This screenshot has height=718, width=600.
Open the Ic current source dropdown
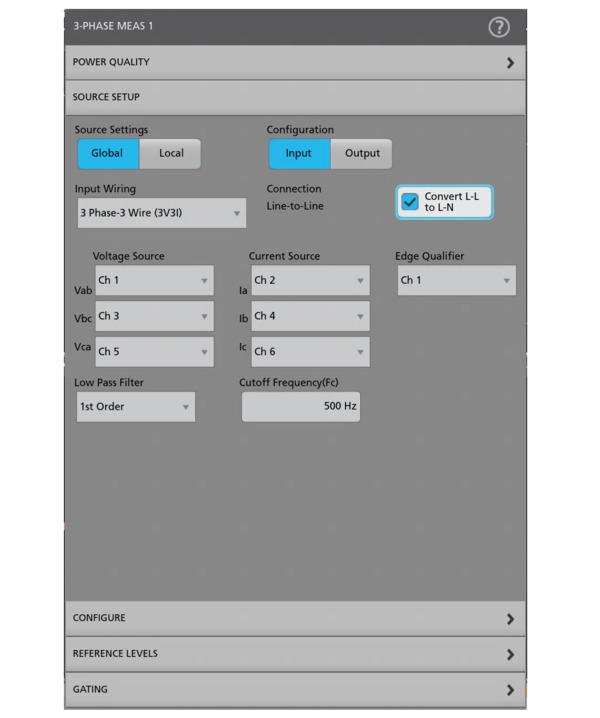(x=309, y=352)
